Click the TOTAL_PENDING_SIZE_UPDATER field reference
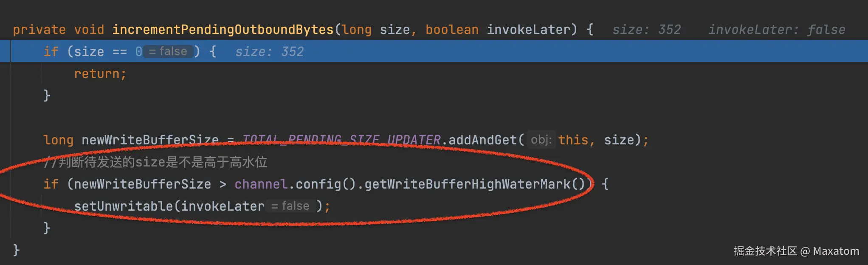The image size is (868, 265). [x=341, y=140]
